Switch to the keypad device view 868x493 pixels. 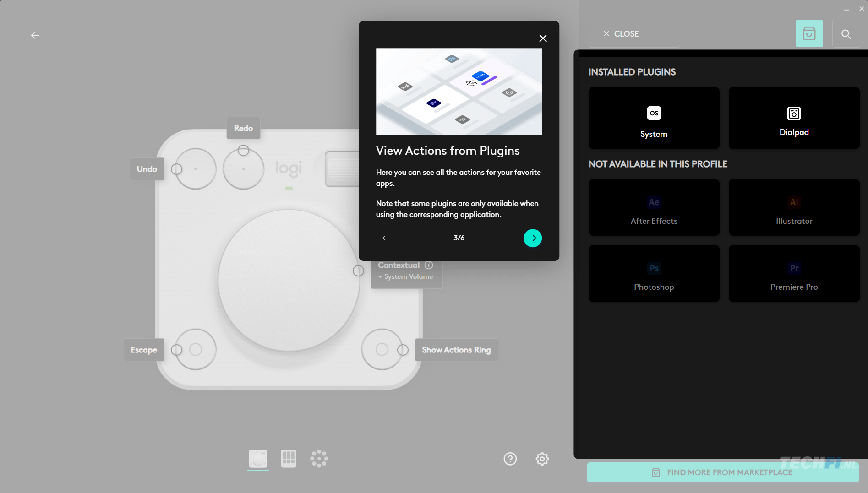point(288,458)
